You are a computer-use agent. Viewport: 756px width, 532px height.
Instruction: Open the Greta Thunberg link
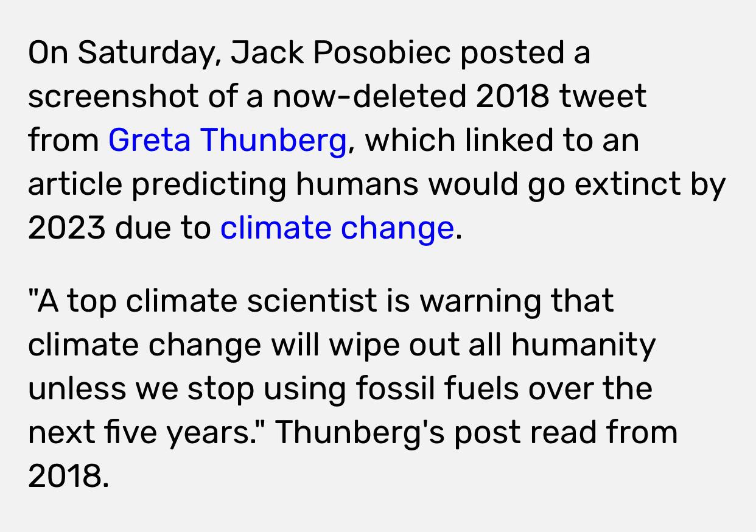pos(227,141)
